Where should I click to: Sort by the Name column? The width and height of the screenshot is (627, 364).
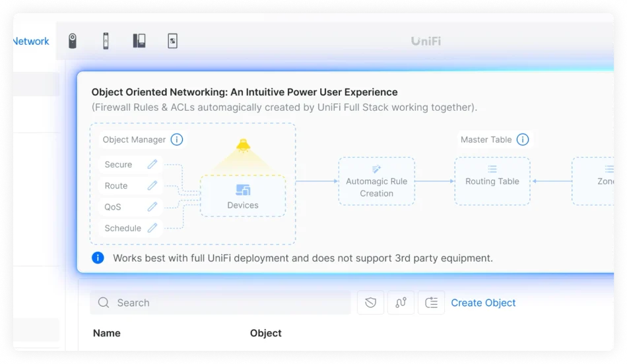click(107, 333)
